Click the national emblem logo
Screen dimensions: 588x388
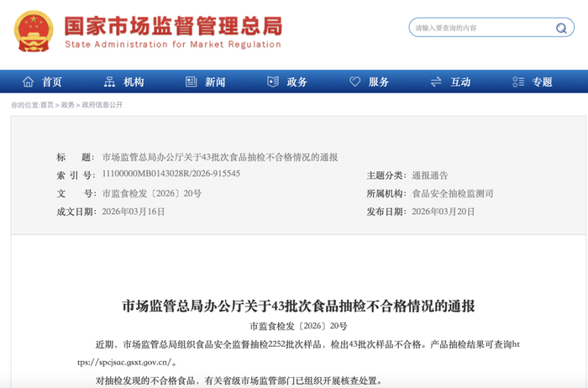click(34, 31)
